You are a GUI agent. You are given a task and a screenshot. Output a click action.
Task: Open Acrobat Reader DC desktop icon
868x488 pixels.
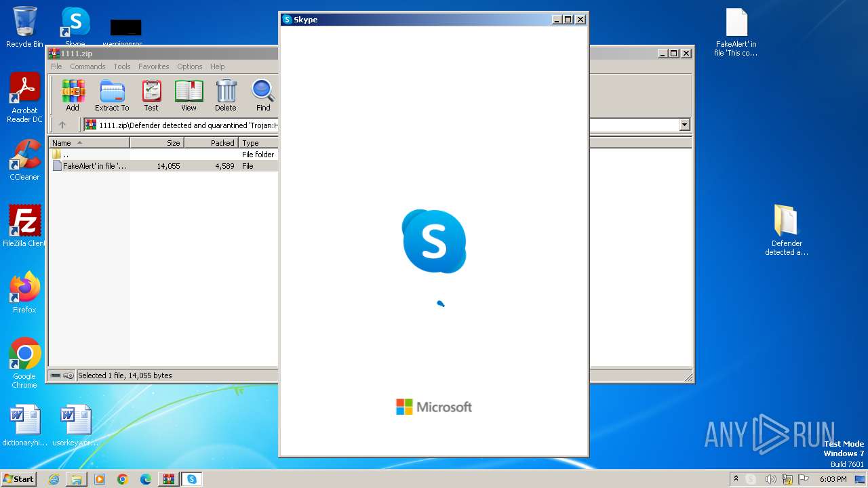[24, 98]
